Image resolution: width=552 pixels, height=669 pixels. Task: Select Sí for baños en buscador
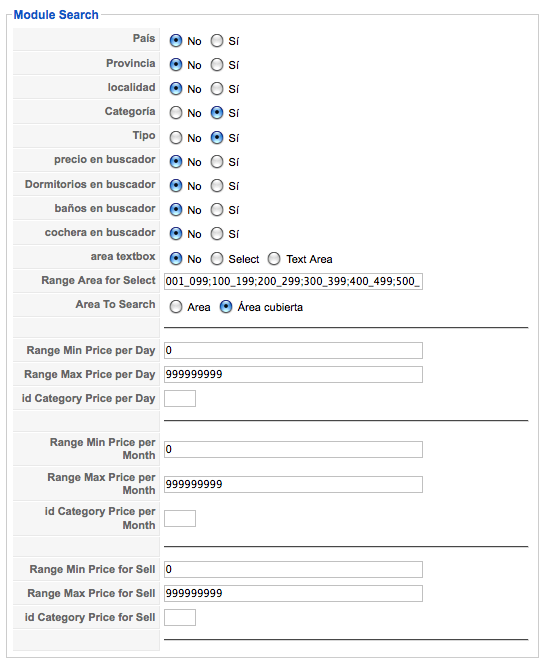point(217,209)
